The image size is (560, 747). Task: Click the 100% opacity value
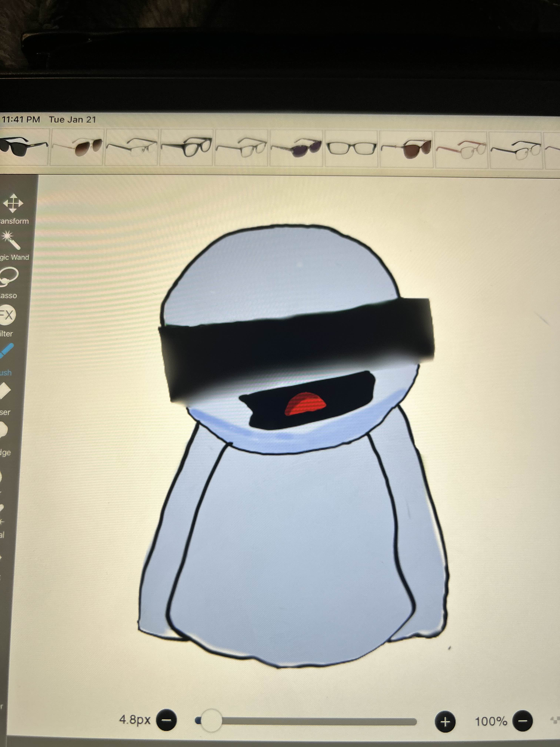coord(491,721)
